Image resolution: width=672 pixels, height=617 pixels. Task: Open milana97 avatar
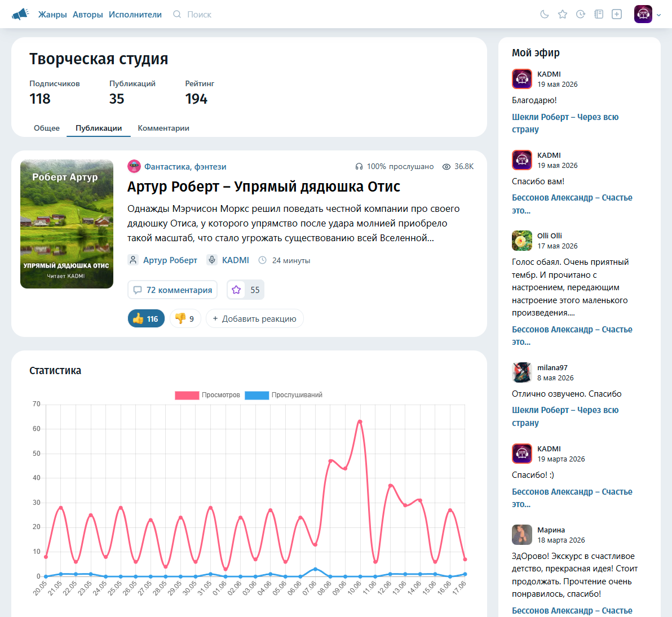click(x=522, y=372)
